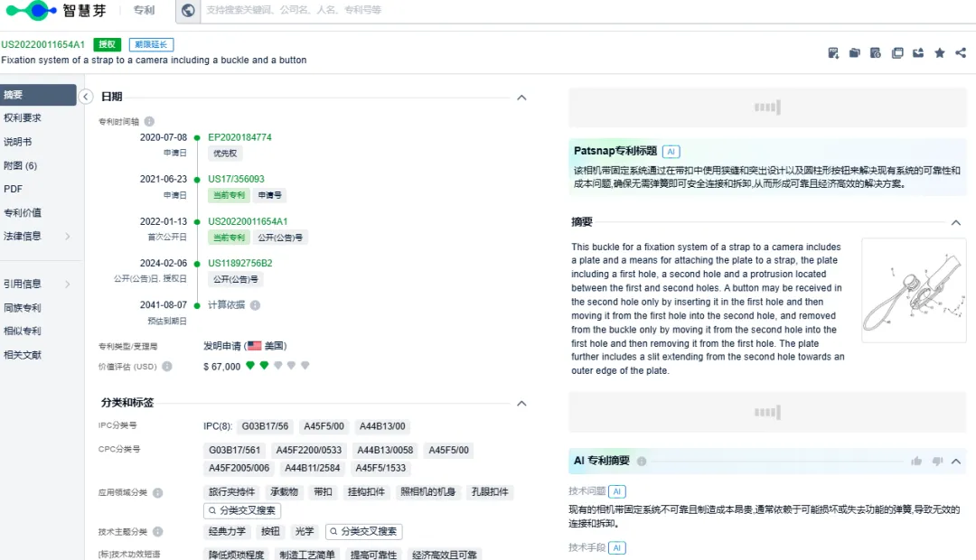Collapse the left sidebar with arrow icon
976x560 pixels.
(x=86, y=97)
